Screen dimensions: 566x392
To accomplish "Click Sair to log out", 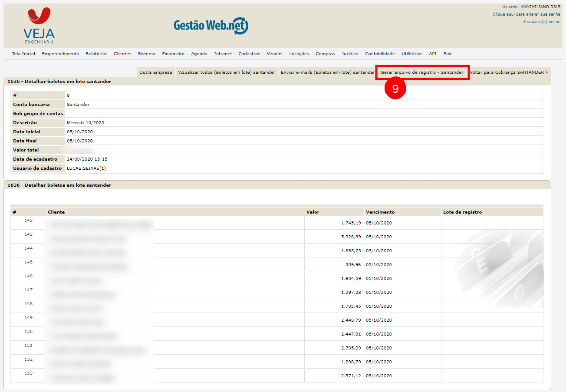I will tap(448, 54).
